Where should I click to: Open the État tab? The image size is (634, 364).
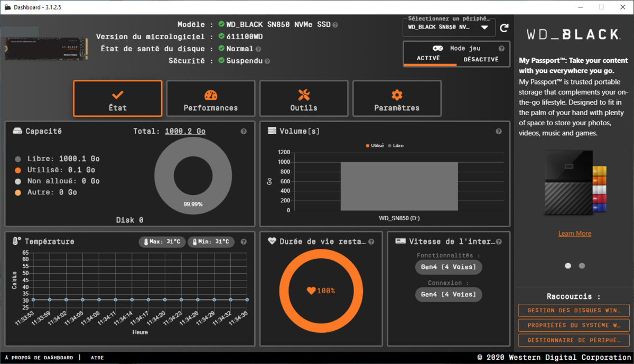[118, 98]
